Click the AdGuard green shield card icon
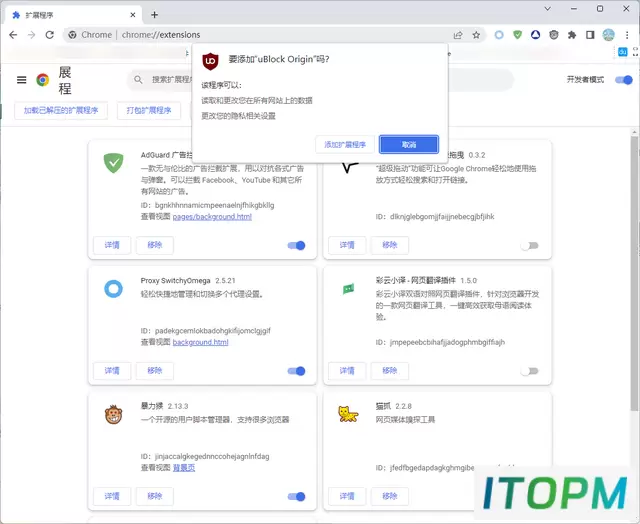Image resolution: width=640 pixels, height=524 pixels. click(x=113, y=163)
